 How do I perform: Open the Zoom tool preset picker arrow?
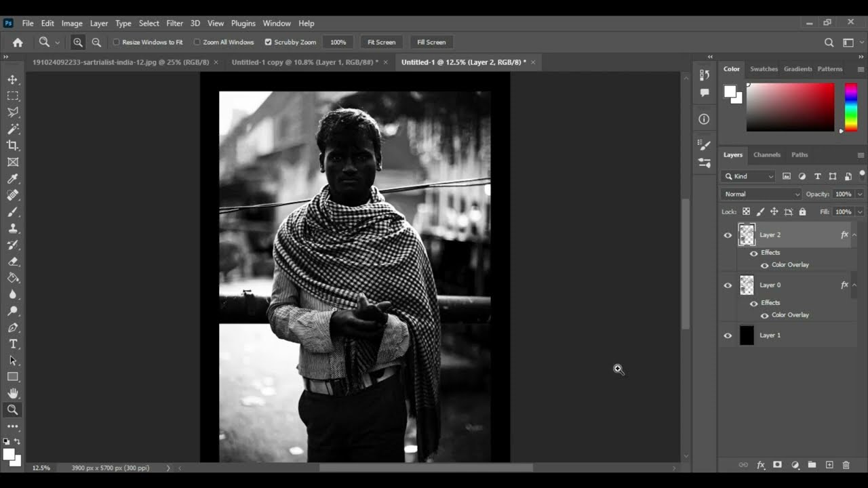(x=57, y=42)
